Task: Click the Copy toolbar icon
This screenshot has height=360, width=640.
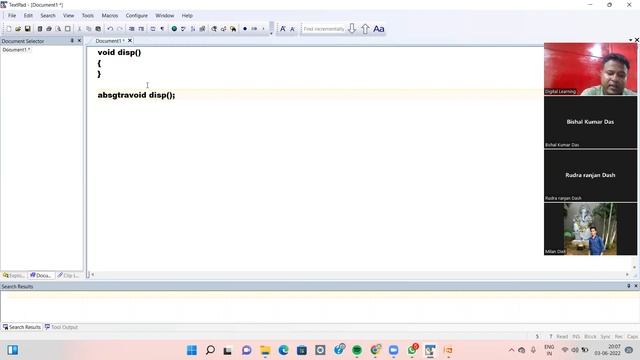Action: (89, 29)
